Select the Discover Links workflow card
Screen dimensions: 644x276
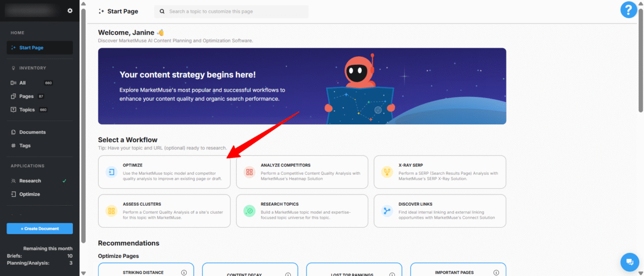click(440, 211)
